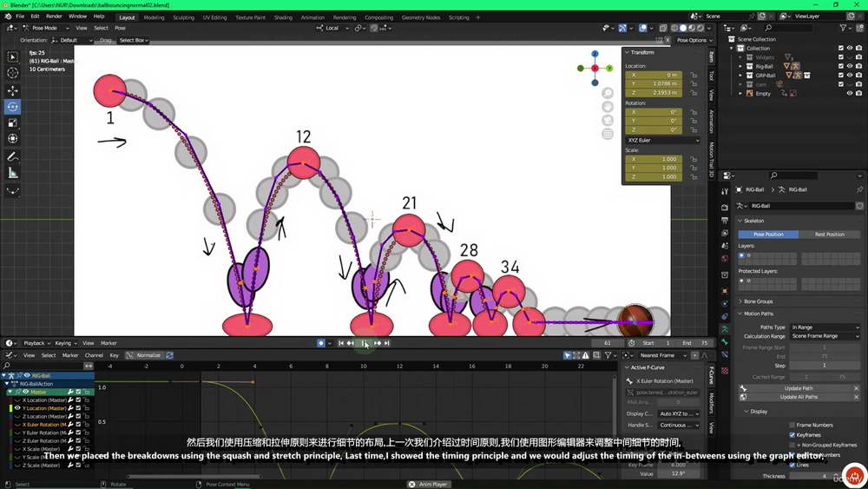Screen dimensions: 868x489
Task: Lock the Location X transform value
Action: tap(694, 75)
